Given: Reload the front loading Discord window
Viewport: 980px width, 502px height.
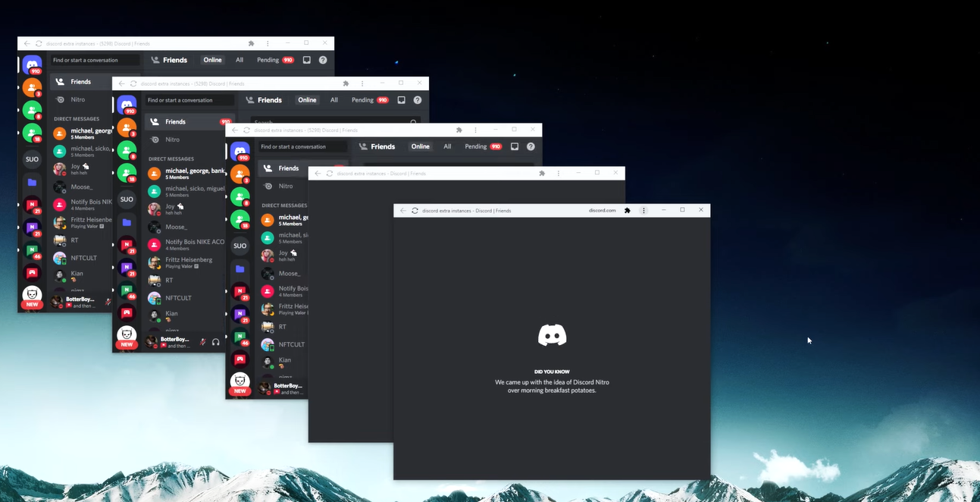Looking at the screenshot, I should click(x=415, y=211).
